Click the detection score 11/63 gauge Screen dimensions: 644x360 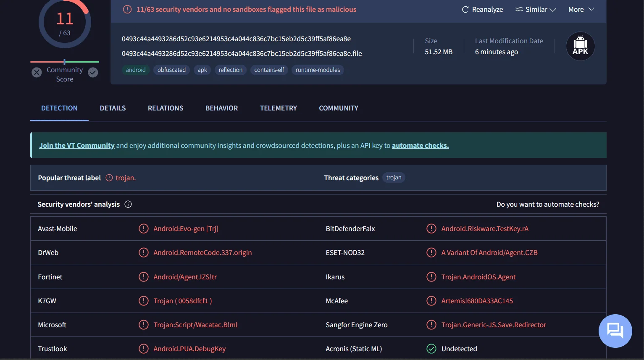click(x=65, y=23)
